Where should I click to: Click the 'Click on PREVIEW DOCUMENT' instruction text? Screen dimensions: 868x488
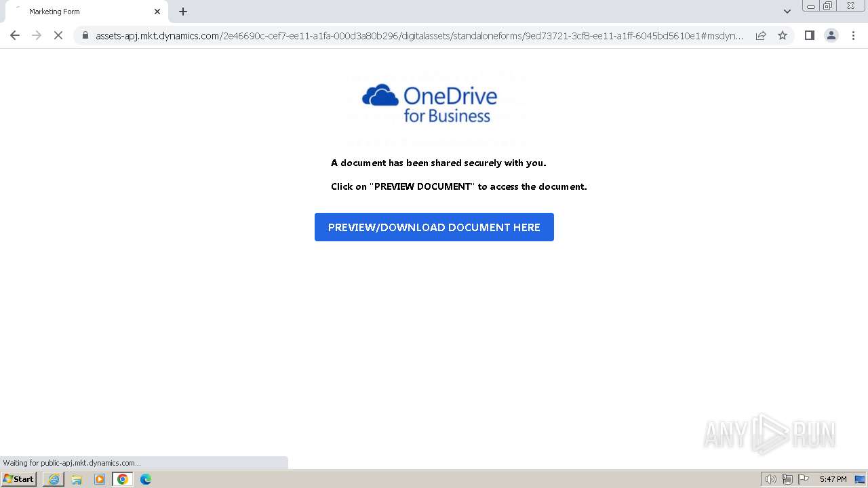[459, 186]
